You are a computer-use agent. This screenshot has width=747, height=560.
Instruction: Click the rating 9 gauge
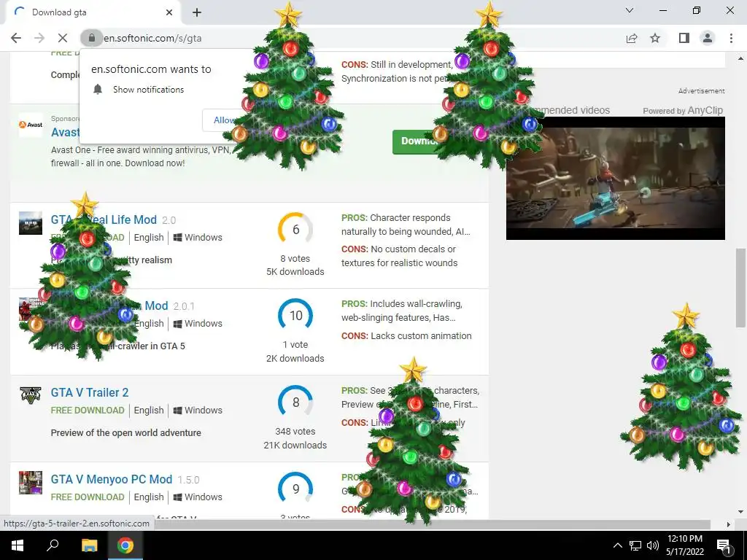point(295,489)
